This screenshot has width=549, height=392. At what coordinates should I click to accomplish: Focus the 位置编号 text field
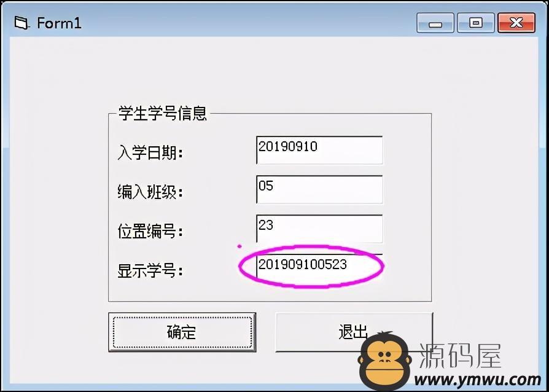pyautogui.click(x=319, y=229)
